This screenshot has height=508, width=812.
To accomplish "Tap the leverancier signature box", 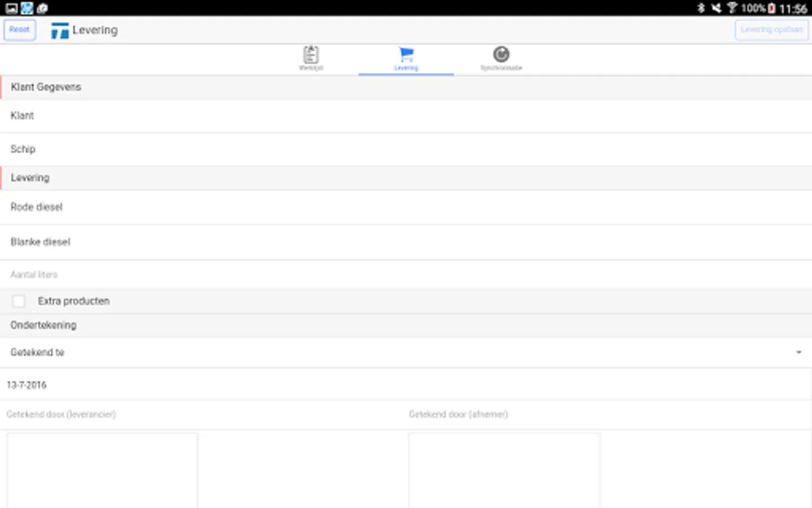I will point(102,471).
